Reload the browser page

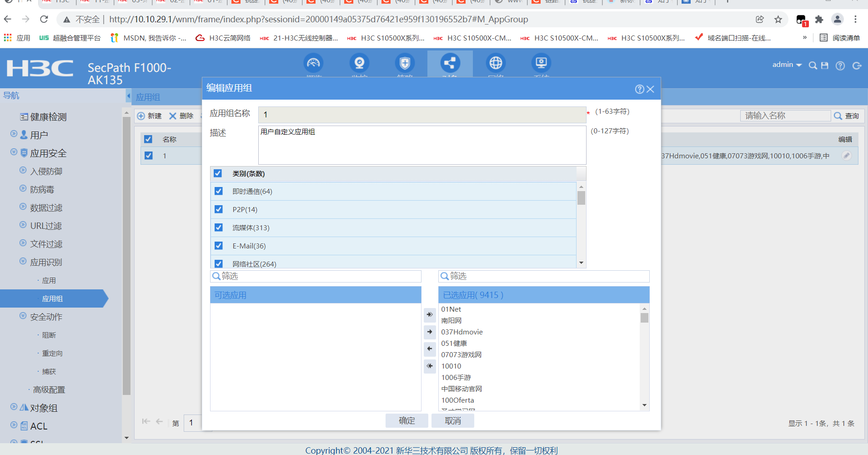[44, 19]
